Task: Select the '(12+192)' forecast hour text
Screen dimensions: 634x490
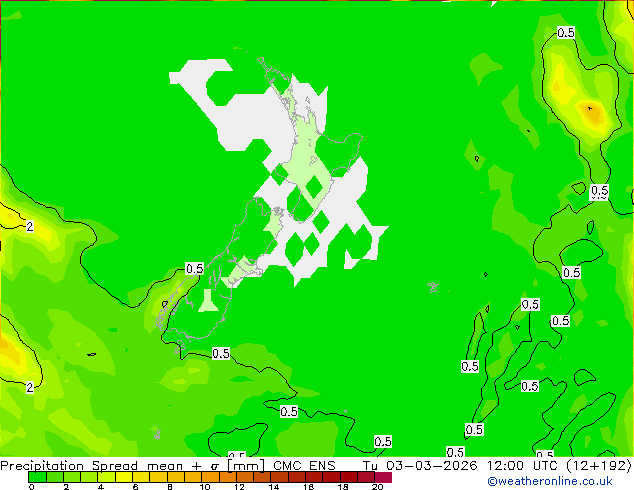Action: click(x=599, y=466)
